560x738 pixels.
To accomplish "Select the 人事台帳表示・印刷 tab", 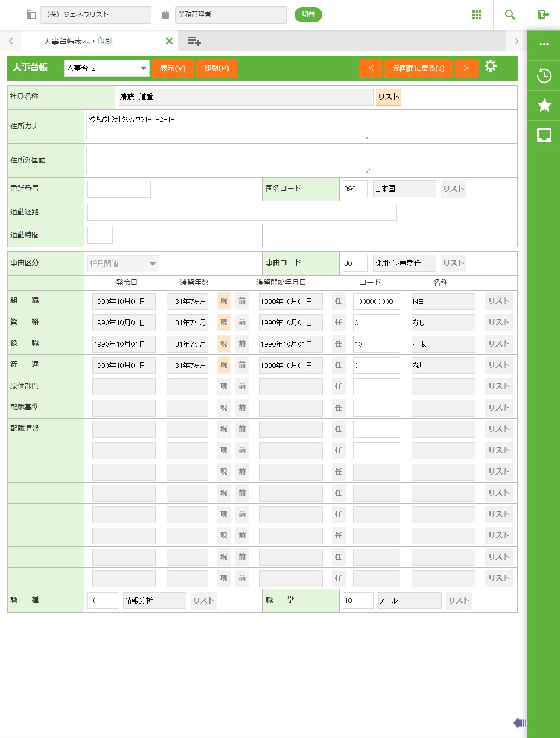I will point(78,41).
